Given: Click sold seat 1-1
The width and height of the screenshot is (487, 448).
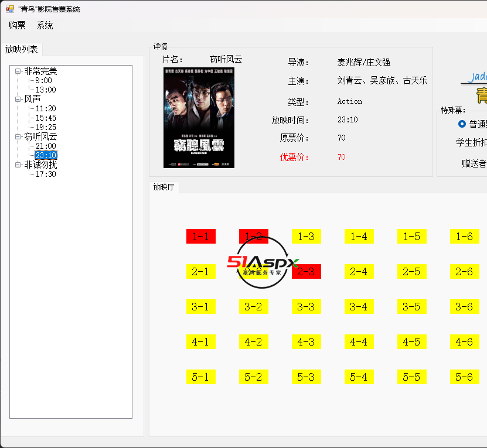Looking at the screenshot, I should [x=200, y=236].
